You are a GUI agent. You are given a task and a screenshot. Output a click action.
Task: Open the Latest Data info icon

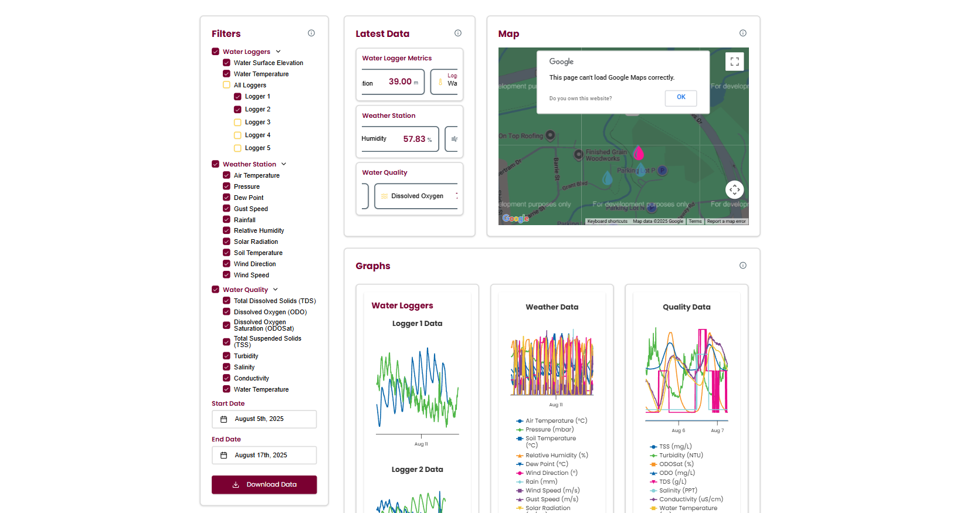(458, 33)
